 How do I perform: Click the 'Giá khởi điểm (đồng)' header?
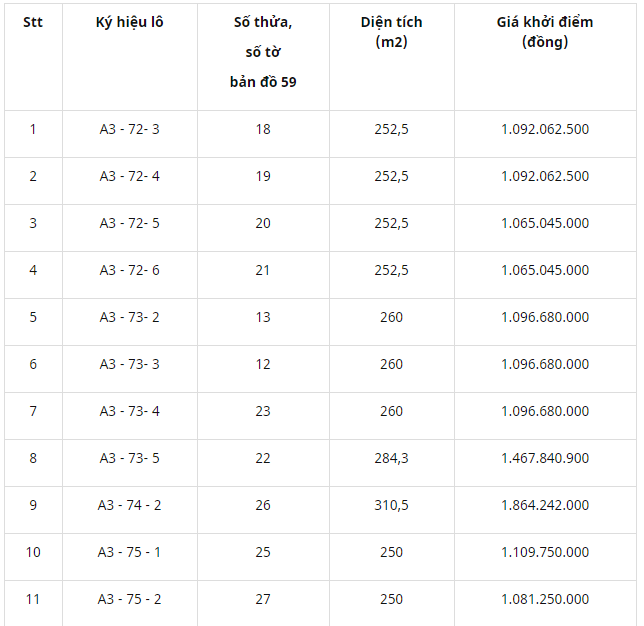pos(545,32)
